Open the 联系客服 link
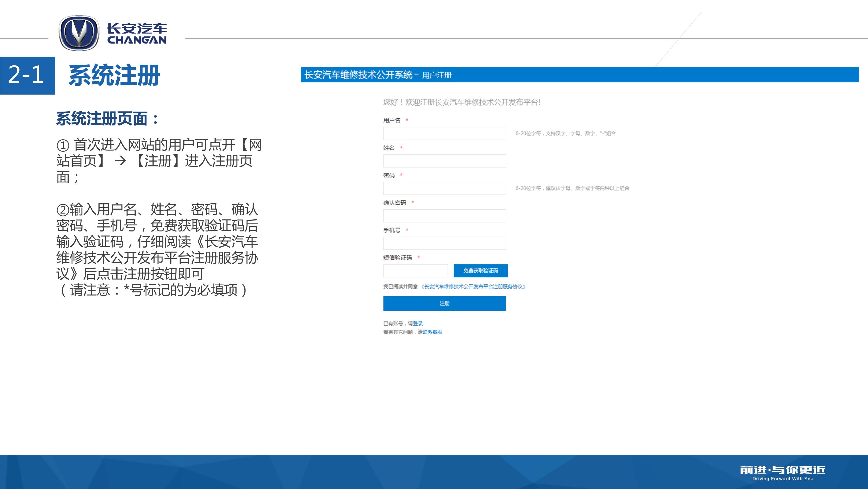 (x=432, y=332)
